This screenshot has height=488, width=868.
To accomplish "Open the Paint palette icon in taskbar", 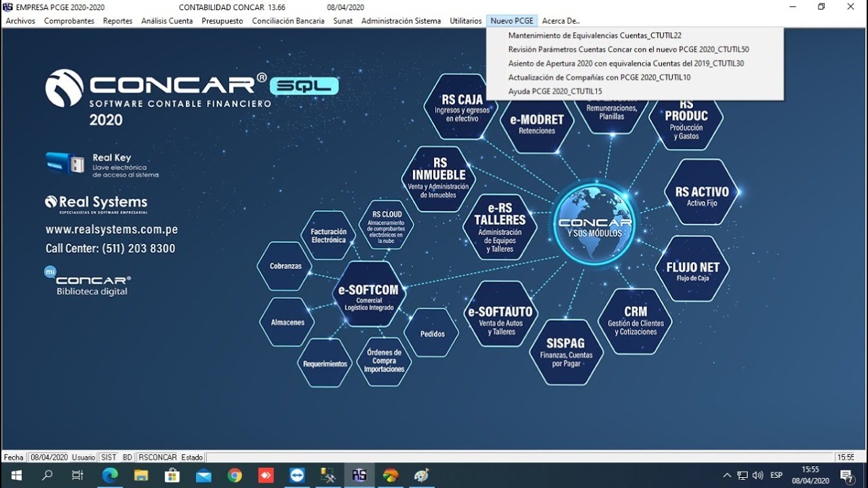I will click(x=422, y=475).
